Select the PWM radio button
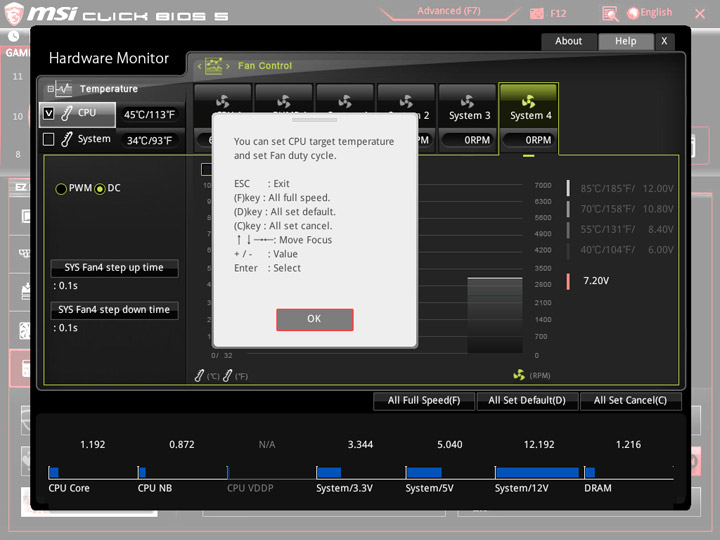 pyautogui.click(x=61, y=189)
